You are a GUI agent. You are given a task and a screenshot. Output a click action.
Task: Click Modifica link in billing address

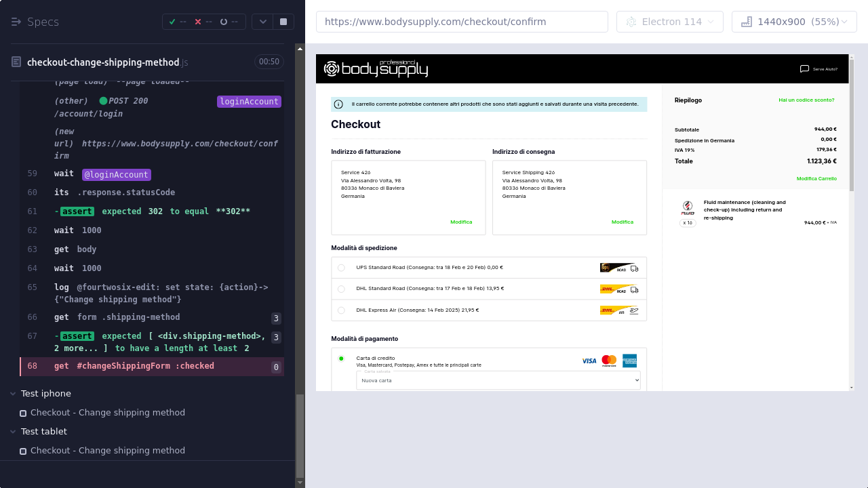click(461, 222)
